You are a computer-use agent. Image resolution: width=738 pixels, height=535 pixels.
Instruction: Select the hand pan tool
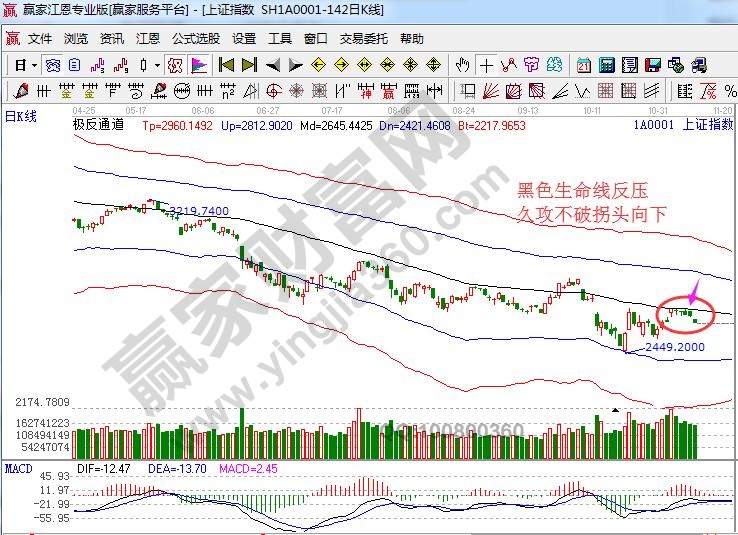[462, 66]
